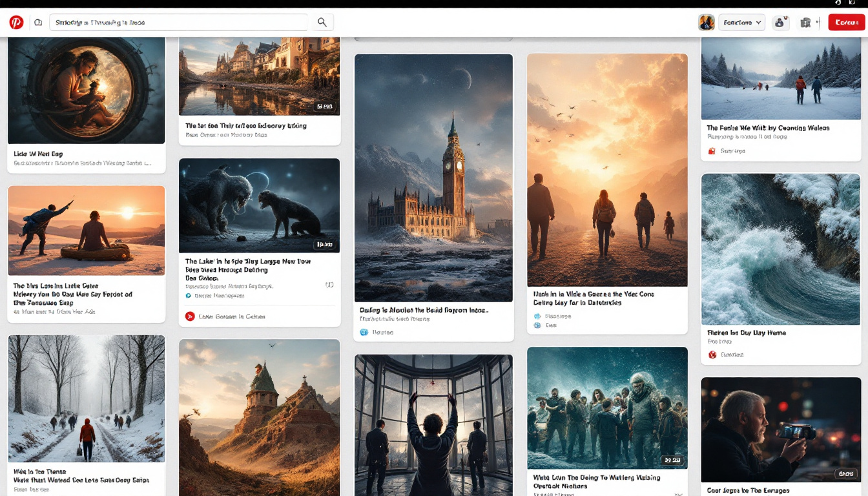Click the duration badge on creatures pin
Screen dimensions: 868x496
pyautogui.click(x=324, y=245)
